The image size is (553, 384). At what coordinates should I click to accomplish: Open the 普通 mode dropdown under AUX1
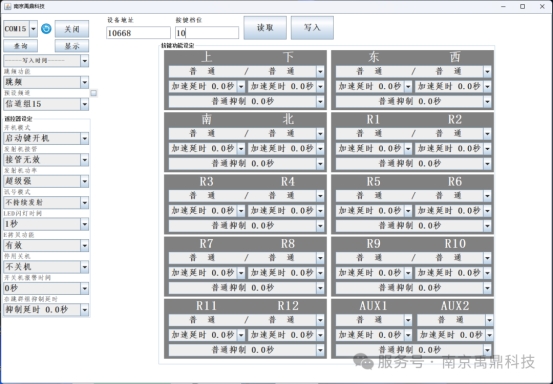tap(374, 320)
